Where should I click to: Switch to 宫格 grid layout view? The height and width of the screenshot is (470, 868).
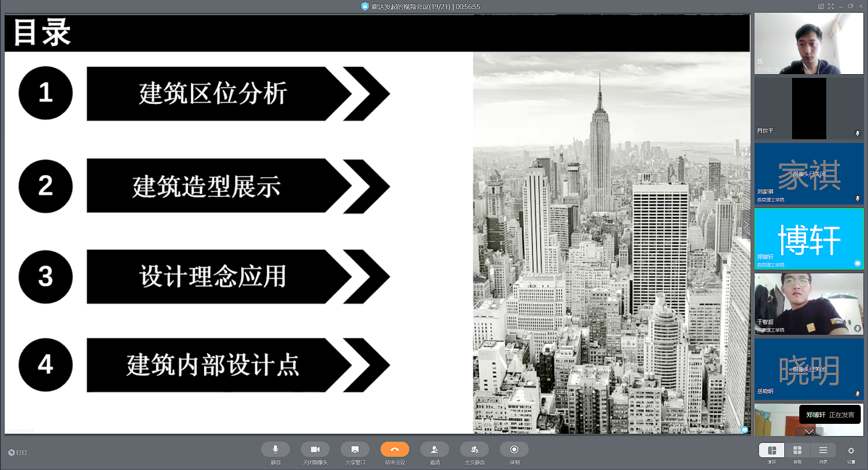(x=797, y=451)
